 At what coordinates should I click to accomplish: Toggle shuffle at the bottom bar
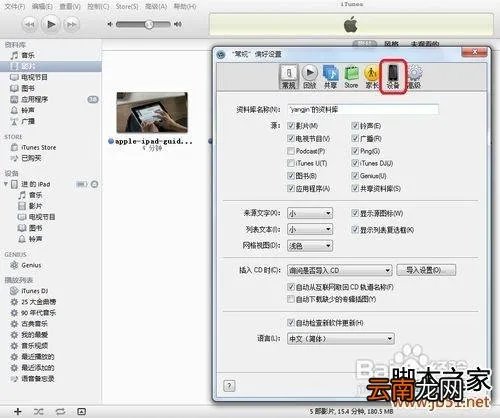click(x=39, y=412)
